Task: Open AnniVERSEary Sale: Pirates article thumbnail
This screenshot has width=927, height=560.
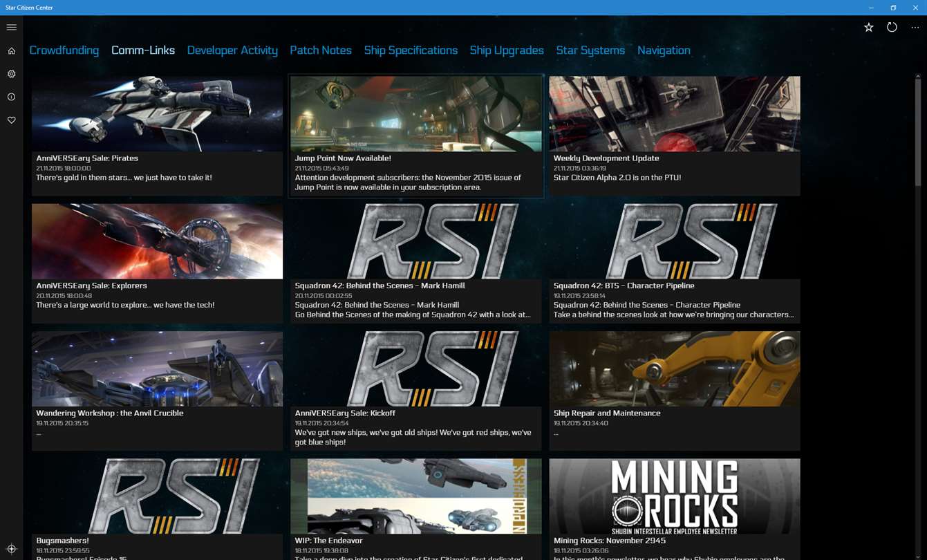Action: coord(158,114)
